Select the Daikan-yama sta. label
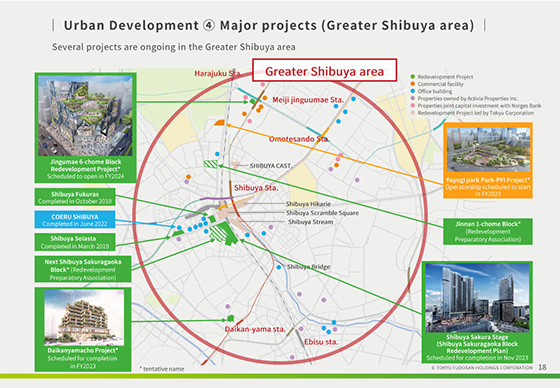Viewport: 560px width, 388px height. 255,329
